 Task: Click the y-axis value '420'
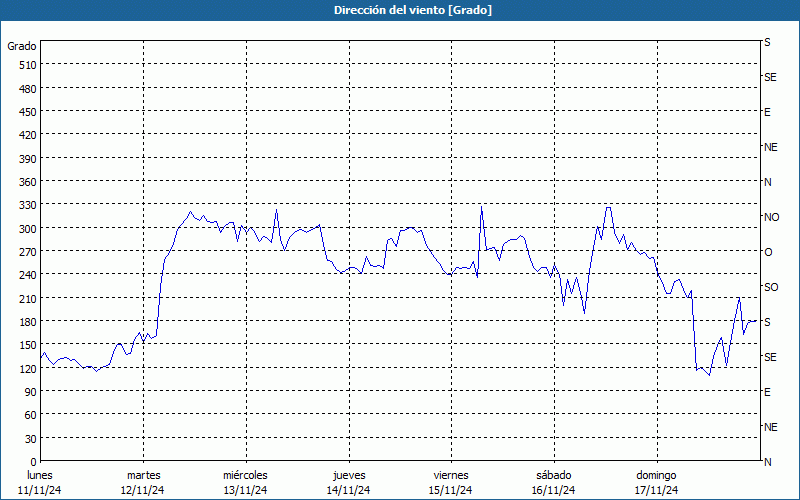[x=28, y=135]
